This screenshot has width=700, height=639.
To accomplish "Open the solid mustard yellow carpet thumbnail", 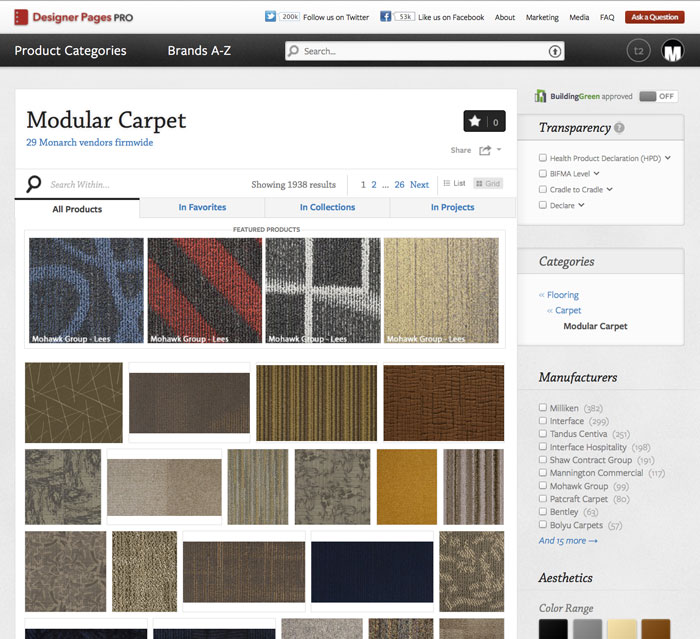I will point(407,487).
